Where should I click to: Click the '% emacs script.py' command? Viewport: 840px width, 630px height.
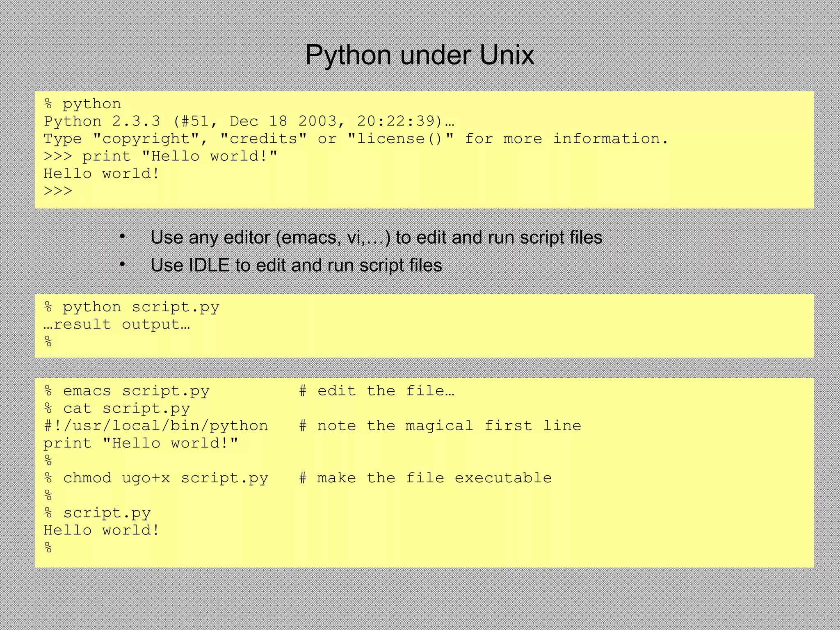(x=127, y=391)
